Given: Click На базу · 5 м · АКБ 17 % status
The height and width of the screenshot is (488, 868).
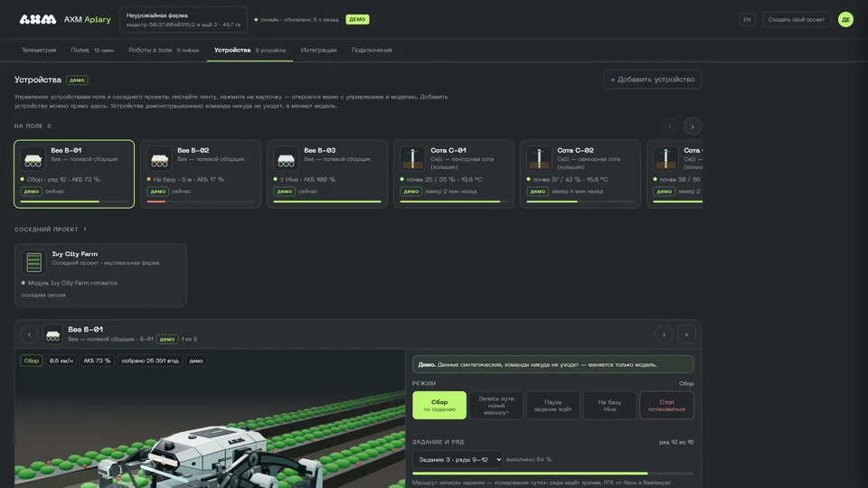Looking at the screenshot, I should (189, 179).
